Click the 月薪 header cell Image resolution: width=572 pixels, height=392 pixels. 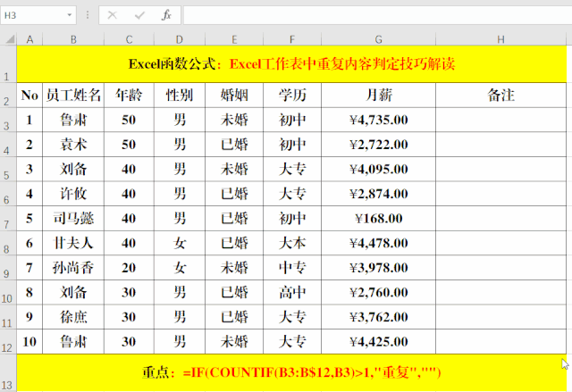(378, 95)
